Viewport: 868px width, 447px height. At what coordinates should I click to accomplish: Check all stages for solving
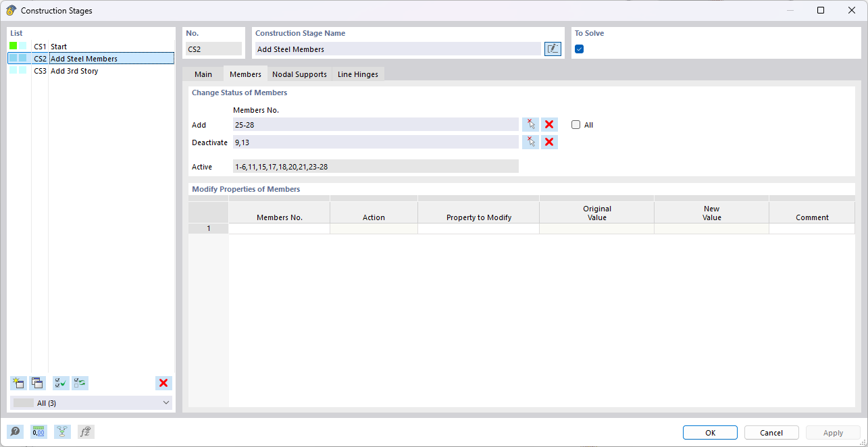click(60, 383)
